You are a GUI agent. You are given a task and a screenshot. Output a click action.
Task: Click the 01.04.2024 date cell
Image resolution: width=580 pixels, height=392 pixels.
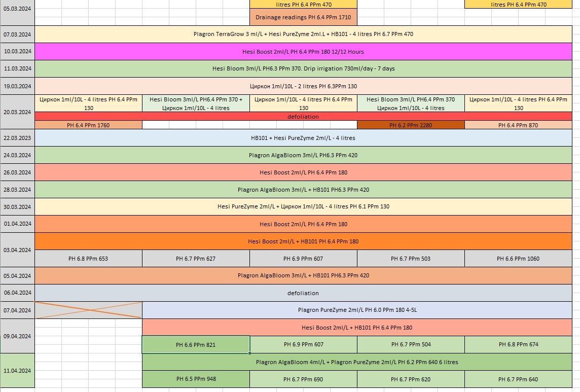point(17,224)
